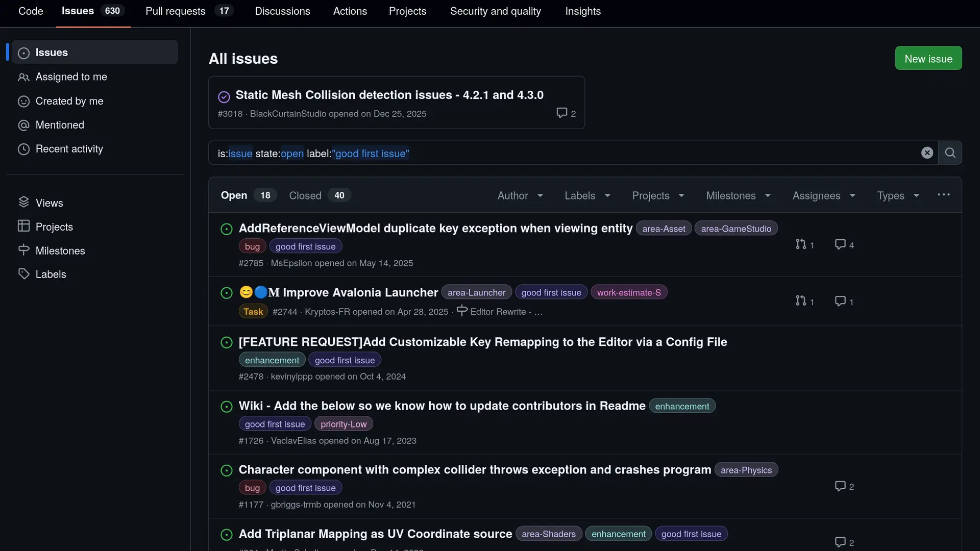This screenshot has height=551, width=980.
Task: Click the Milestones signpost icon in sidebar
Action: point(23,250)
